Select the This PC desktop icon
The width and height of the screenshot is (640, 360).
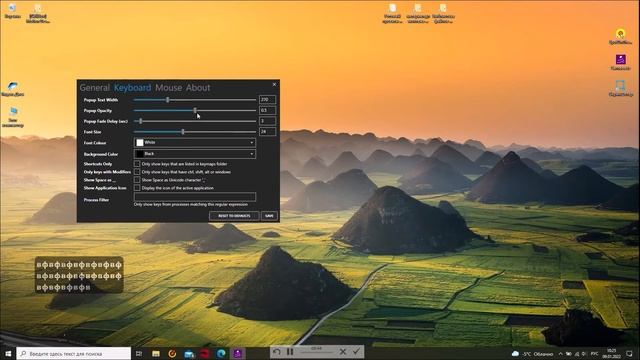[13, 118]
